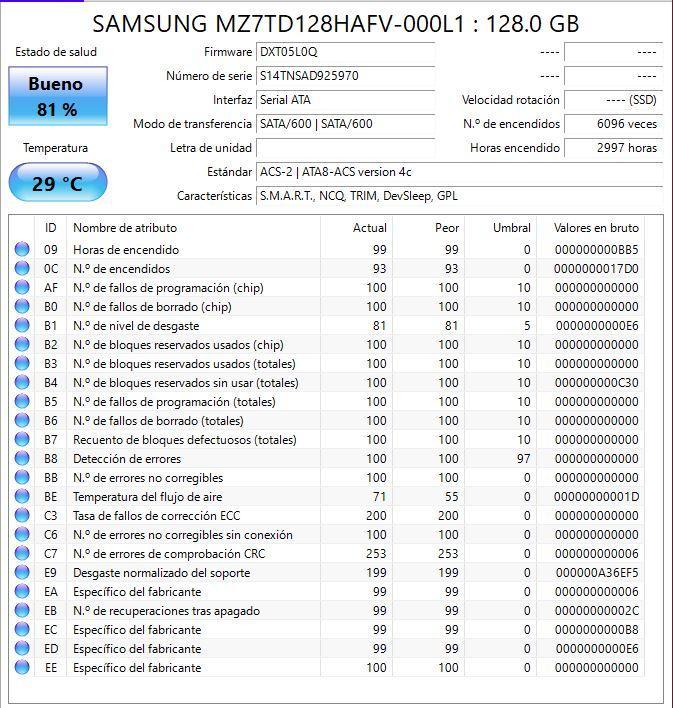Click the power-on count field 6096 veces

pos(613,124)
